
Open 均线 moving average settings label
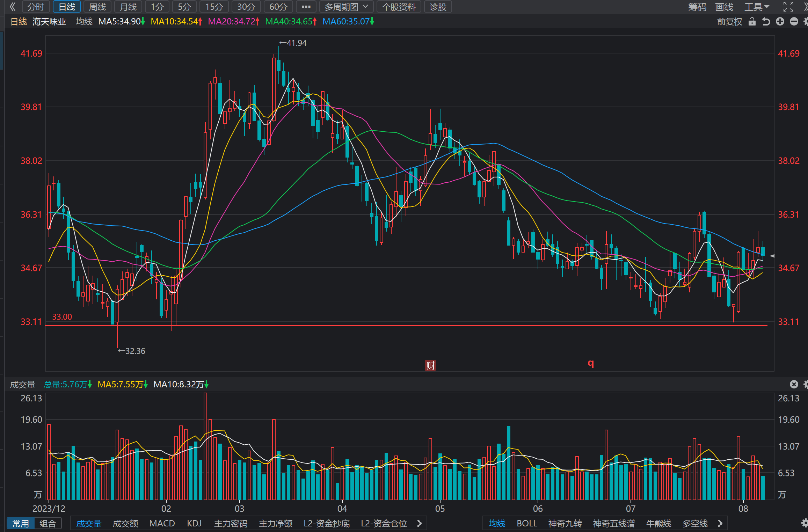tap(84, 22)
